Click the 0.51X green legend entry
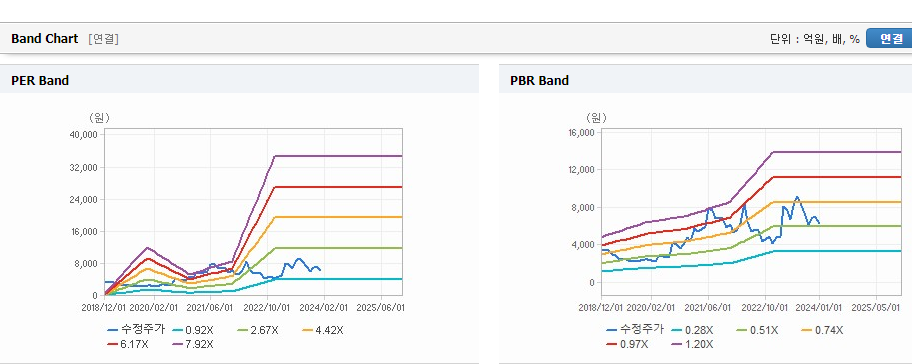This screenshot has height=364, width=912. 757,330
